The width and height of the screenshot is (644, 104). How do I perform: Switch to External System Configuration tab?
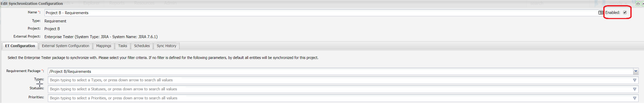point(65,46)
